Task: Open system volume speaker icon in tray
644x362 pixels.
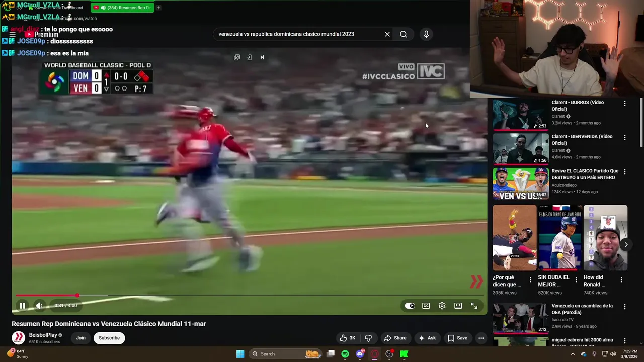Action: pyautogui.click(x=613, y=354)
